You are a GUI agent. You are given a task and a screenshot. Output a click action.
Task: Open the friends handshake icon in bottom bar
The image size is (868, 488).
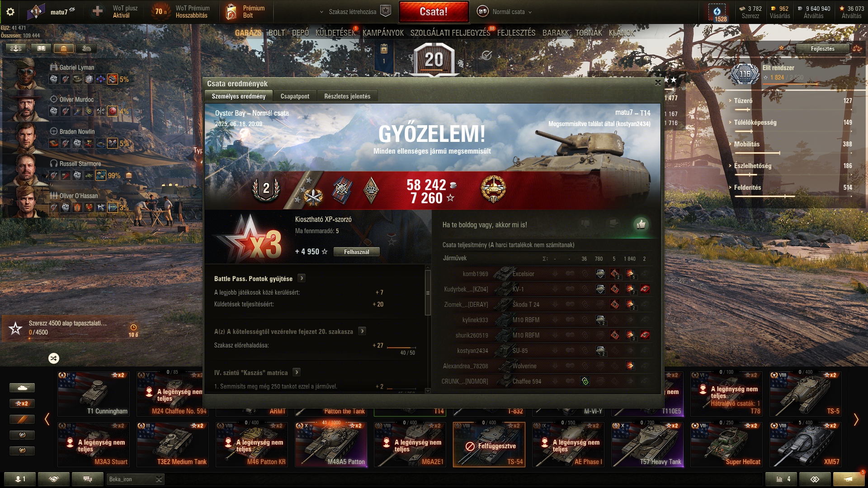tap(54, 479)
